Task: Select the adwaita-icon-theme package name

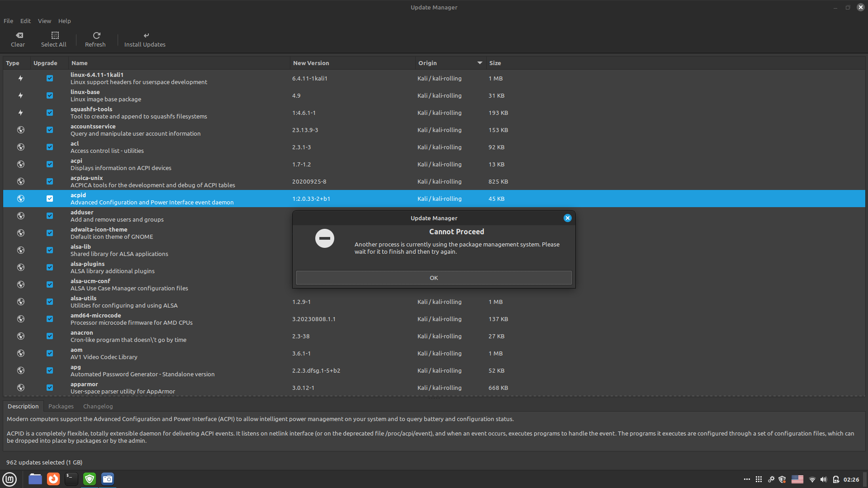Action: point(99,230)
